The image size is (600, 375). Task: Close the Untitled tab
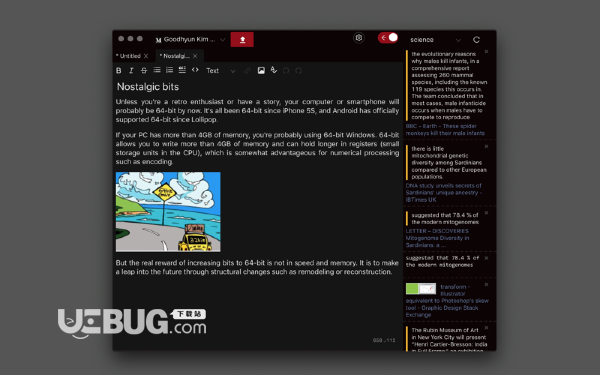(146, 56)
